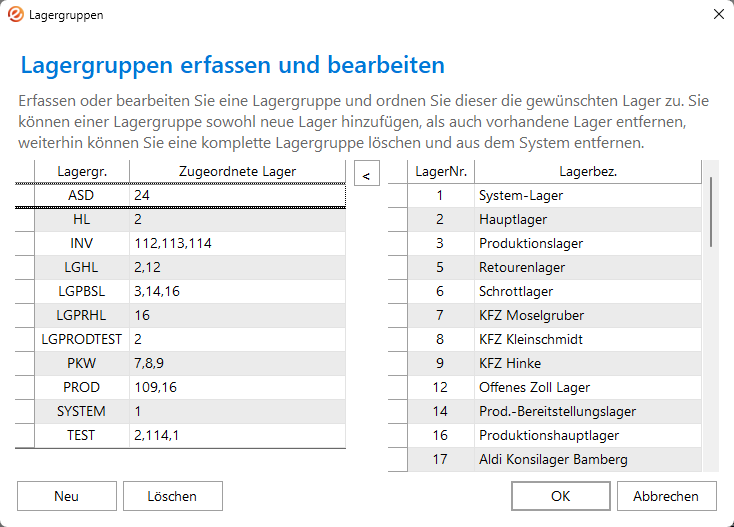Click assigned warehouse cell of LGPRHL
734x527 pixels.
coord(237,315)
